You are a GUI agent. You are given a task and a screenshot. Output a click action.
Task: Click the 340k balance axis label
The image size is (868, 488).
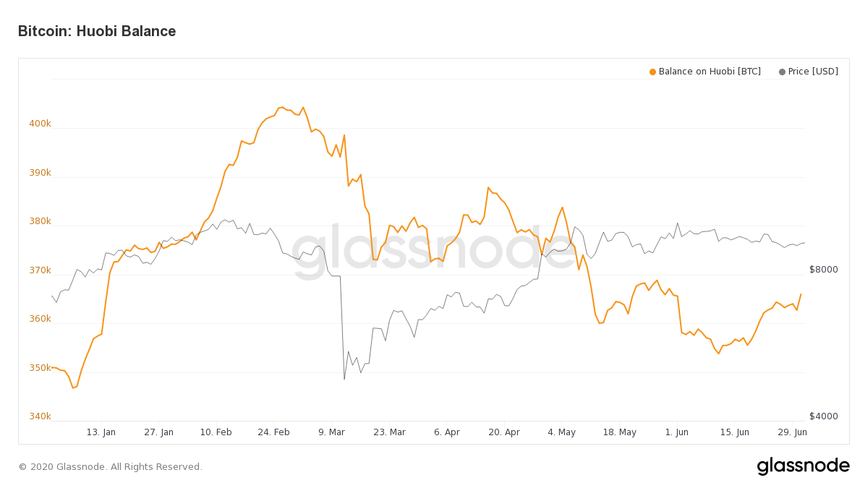40,416
